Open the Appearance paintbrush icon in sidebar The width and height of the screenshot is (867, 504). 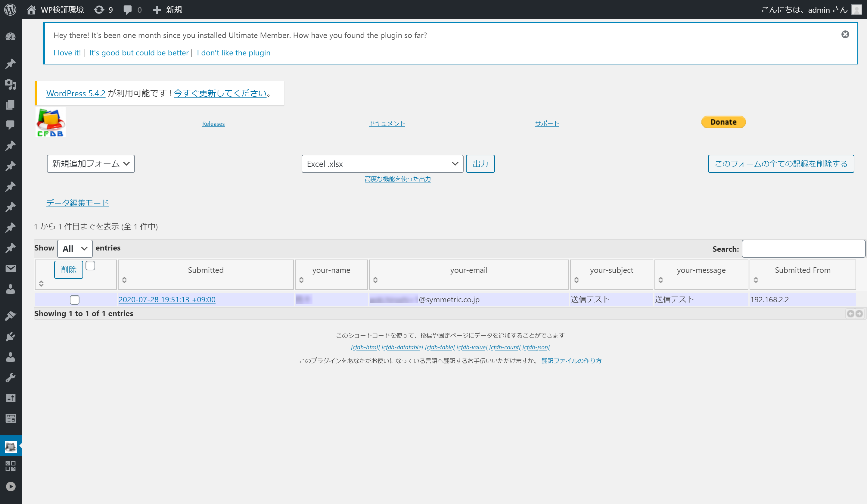[11, 316]
